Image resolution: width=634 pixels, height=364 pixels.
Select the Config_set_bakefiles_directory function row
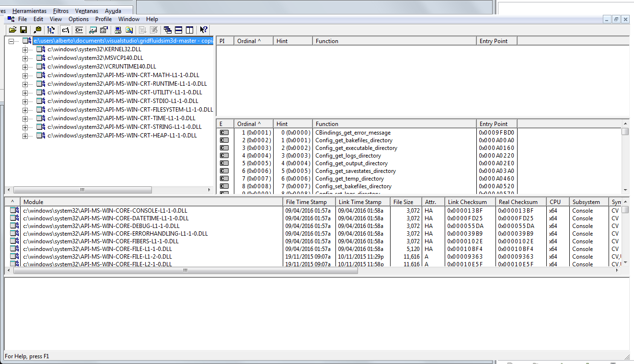pos(353,186)
